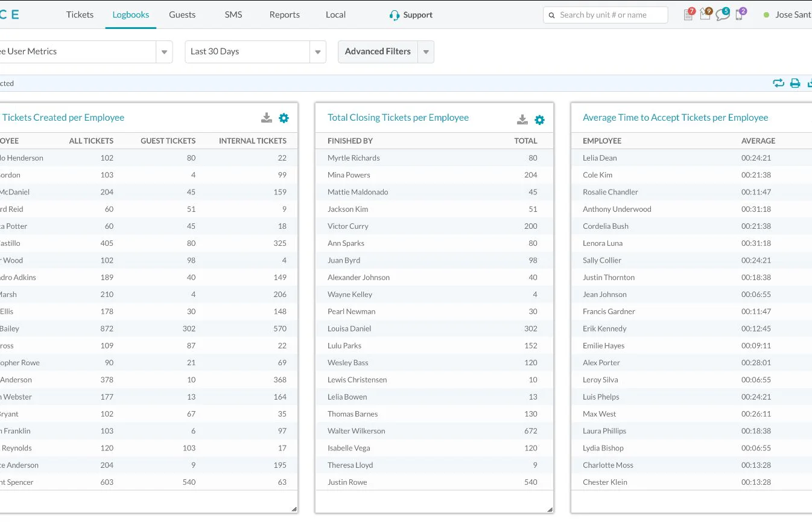This screenshot has height=524, width=812.
Task: Click the Total Closing Tickets panel corner resize handle
Action: (x=550, y=509)
